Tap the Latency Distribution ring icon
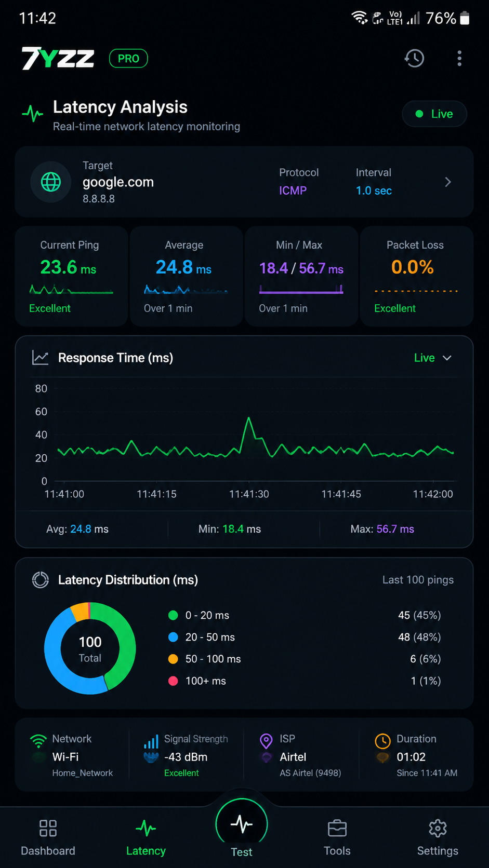This screenshot has height=868, width=489. click(41, 579)
